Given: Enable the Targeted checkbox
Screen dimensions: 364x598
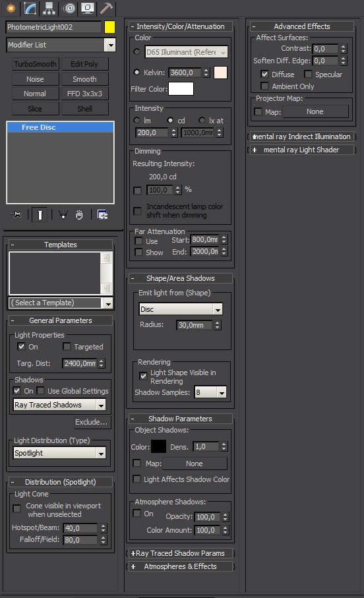Looking at the screenshot, I should tap(67, 347).
